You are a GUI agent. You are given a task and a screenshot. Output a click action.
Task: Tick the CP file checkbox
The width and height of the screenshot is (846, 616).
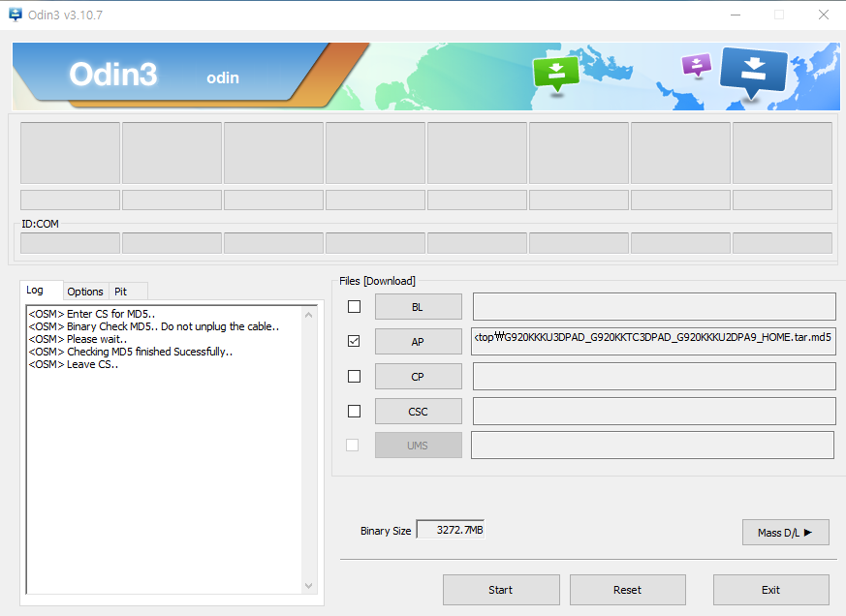(354, 376)
